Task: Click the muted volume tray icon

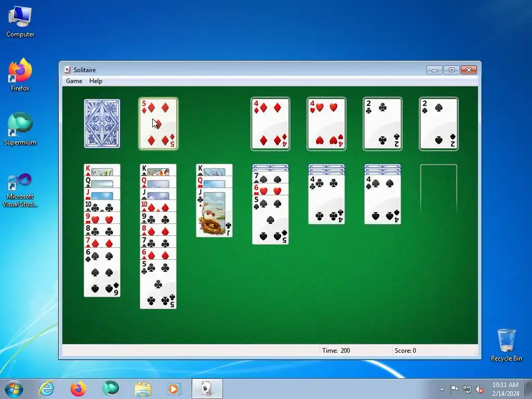Action: (480, 389)
